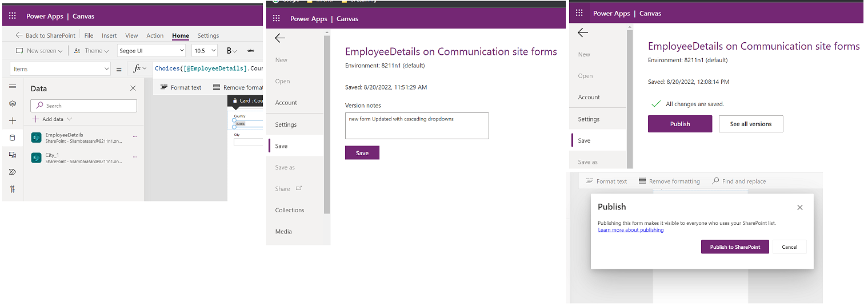Select Share in middle window menu

point(282,189)
